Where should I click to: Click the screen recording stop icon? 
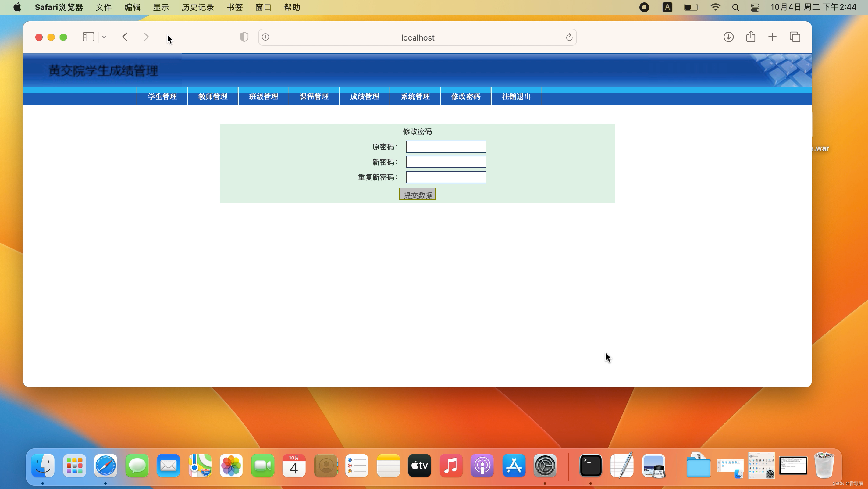(644, 7)
